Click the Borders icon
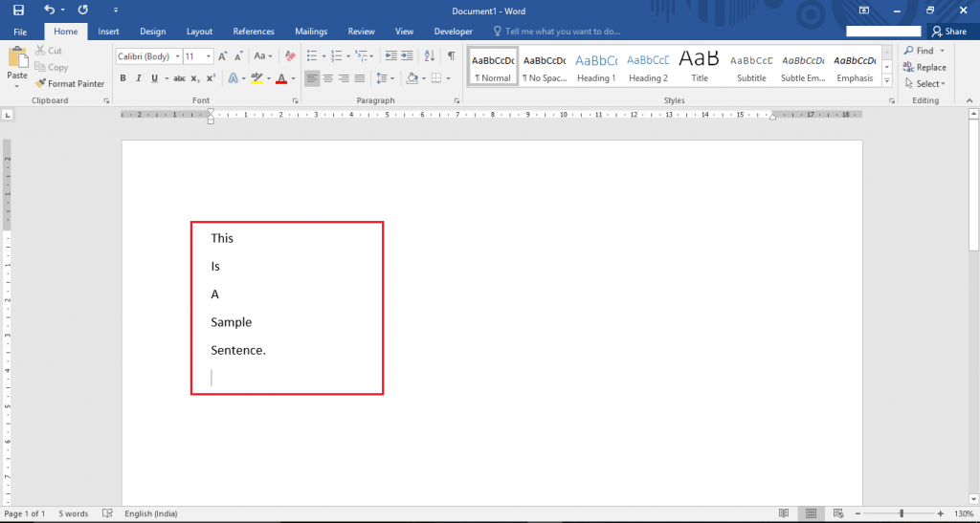The width and height of the screenshot is (980, 523). (x=436, y=78)
